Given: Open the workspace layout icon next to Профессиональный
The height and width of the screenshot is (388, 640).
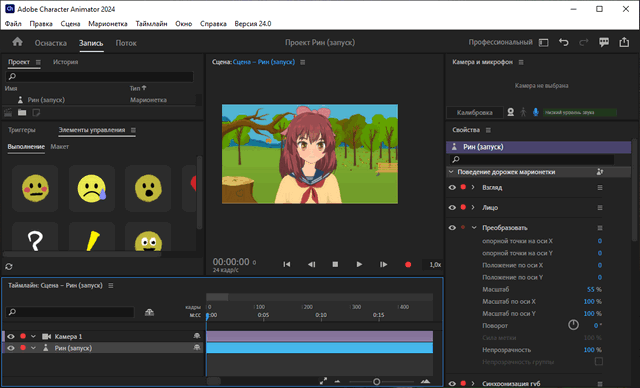Looking at the screenshot, I should point(544,42).
